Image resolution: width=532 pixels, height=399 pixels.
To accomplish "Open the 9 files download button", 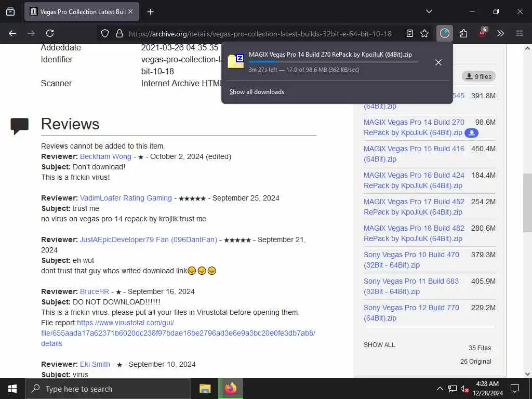I will (478, 76).
